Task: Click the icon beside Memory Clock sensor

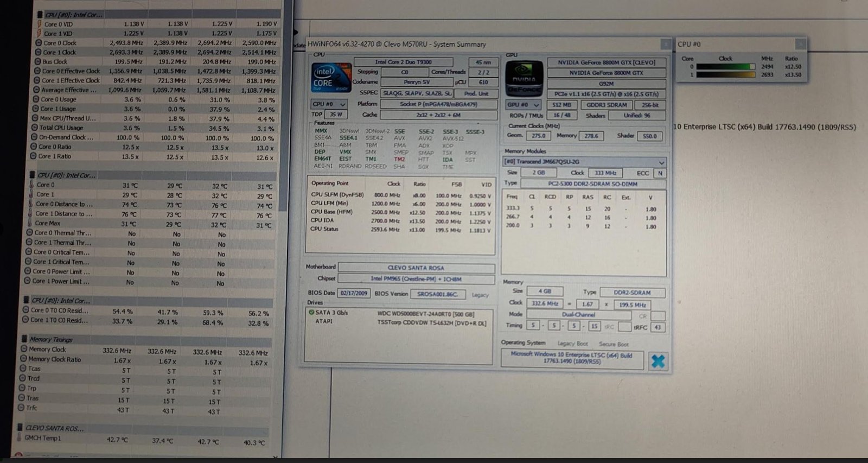Action: (x=24, y=349)
